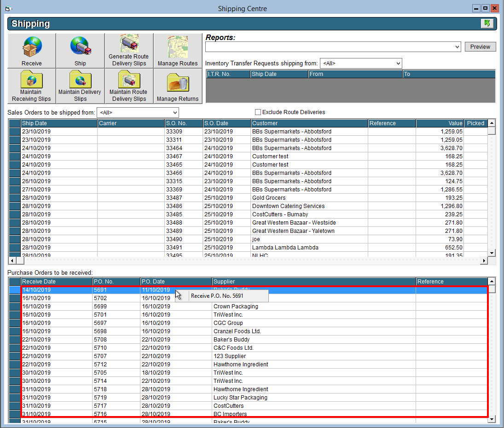Open the Sales Orders shipped from dropdown
Image resolution: width=504 pixels, height=428 pixels.
(x=175, y=112)
